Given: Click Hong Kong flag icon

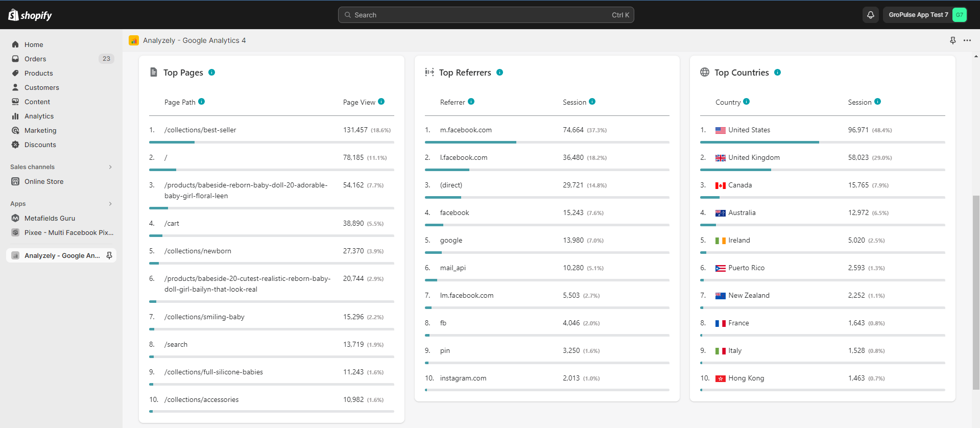Looking at the screenshot, I should click(x=721, y=378).
